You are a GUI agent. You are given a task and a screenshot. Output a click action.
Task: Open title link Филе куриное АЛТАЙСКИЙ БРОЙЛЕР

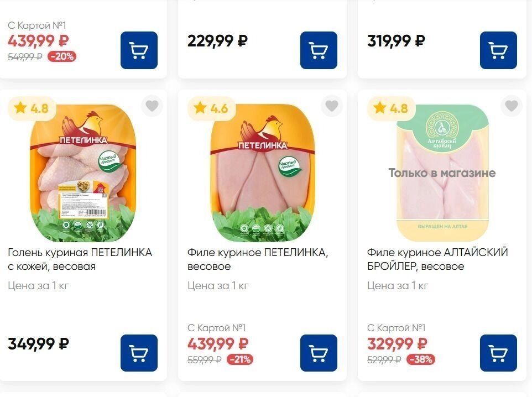coord(437,259)
